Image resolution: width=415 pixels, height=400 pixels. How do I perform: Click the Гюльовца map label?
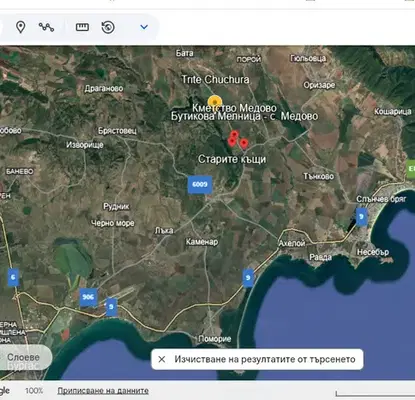click(x=308, y=58)
